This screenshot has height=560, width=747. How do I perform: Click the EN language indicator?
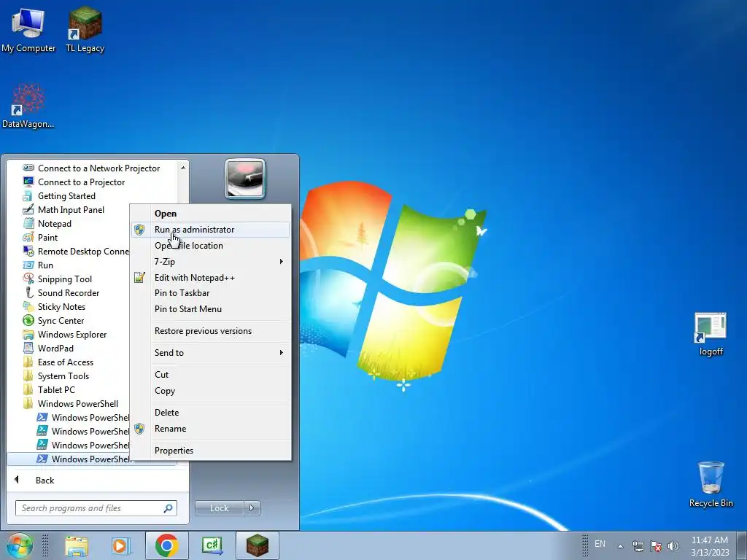pos(600,544)
